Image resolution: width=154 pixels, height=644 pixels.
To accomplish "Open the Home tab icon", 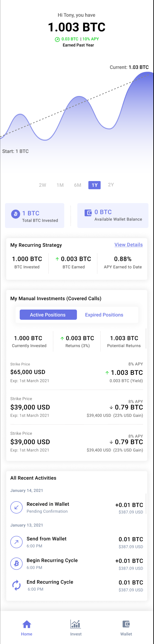I will coord(27,624).
